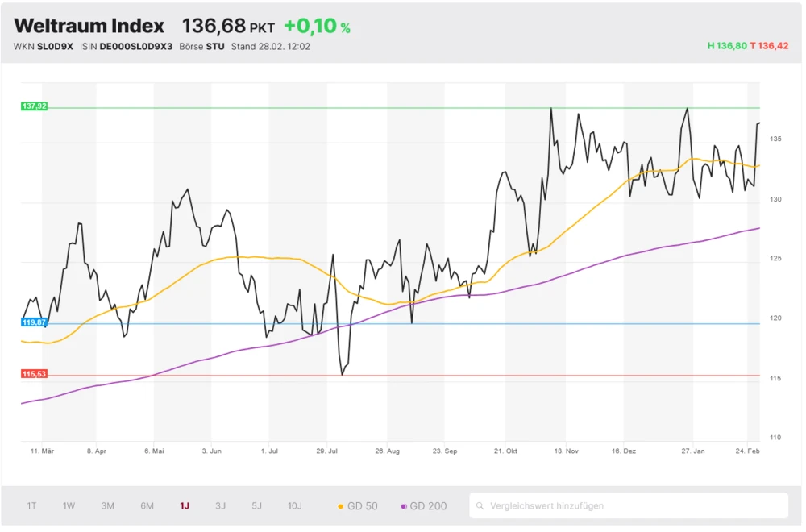Click the yellow GD 50 legend dot
This screenshot has width=806, height=532.
click(x=339, y=505)
